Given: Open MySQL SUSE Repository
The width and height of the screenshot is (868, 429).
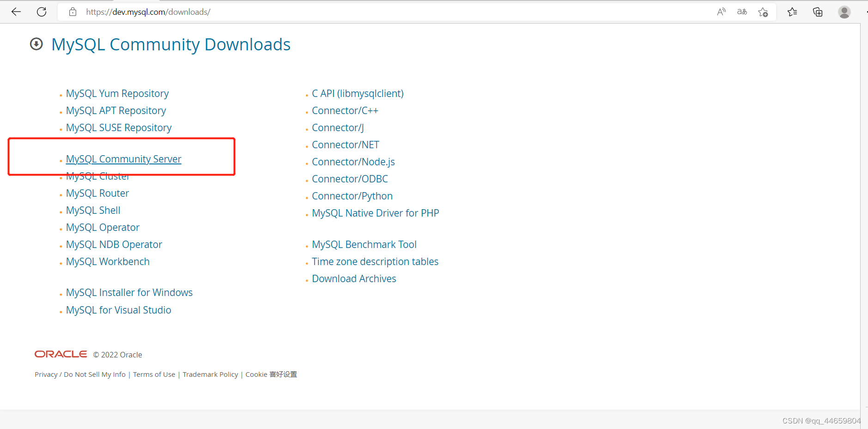Looking at the screenshot, I should click(119, 128).
